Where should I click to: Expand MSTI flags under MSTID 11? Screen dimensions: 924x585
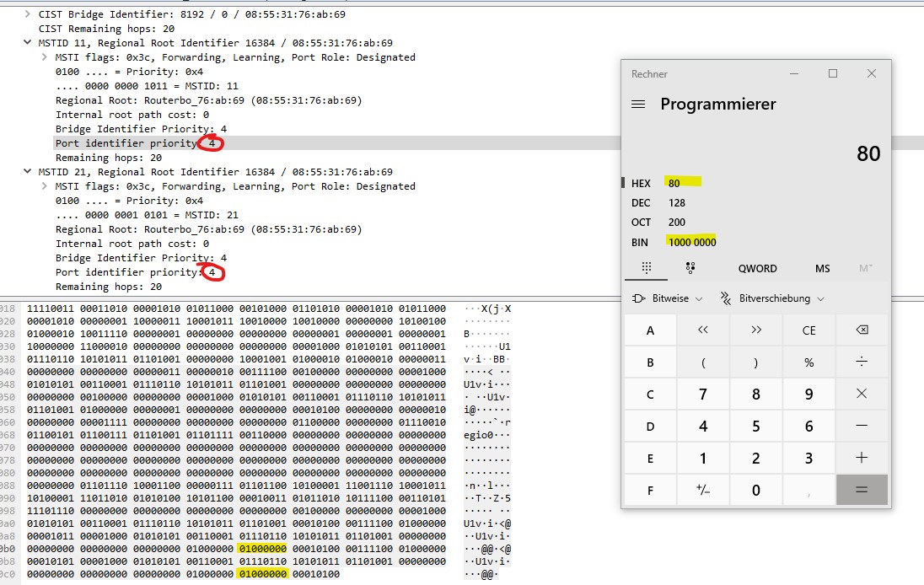click(x=44, y=57)
